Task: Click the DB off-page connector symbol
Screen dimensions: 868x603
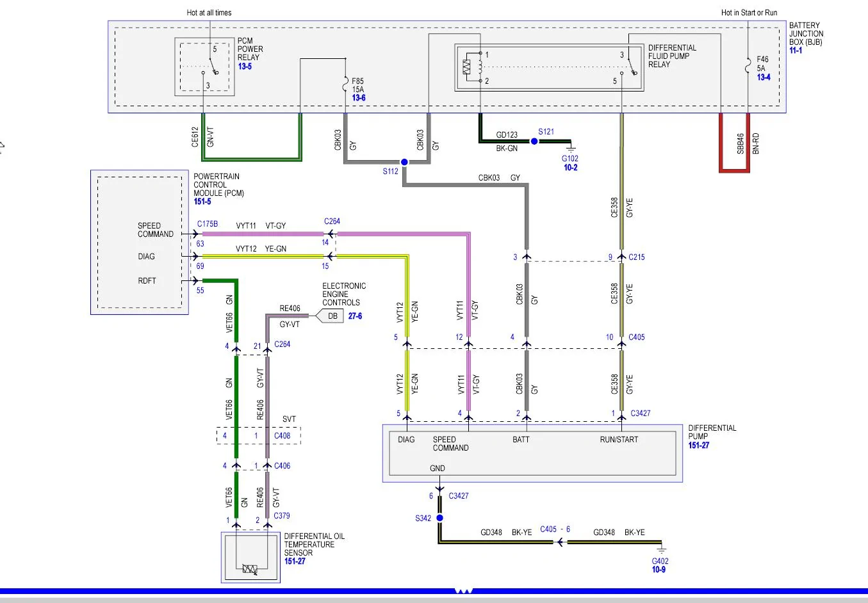Action: pyautogui.click(x=329, y=316)
